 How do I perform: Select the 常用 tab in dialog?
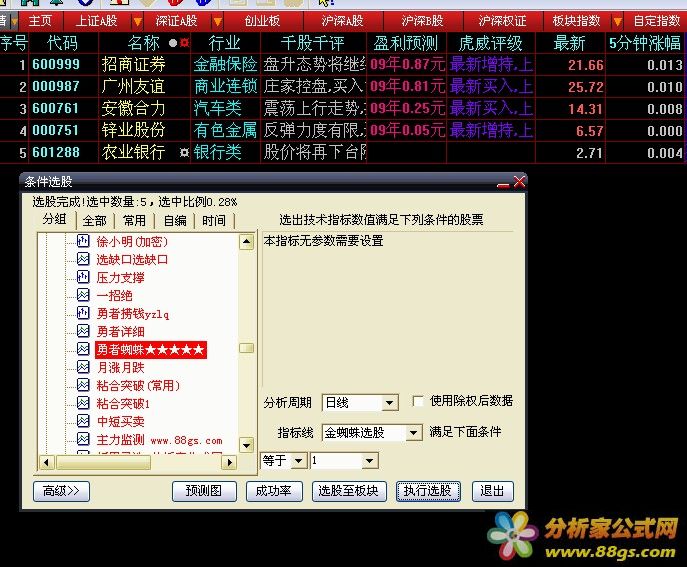click(135, 220)
